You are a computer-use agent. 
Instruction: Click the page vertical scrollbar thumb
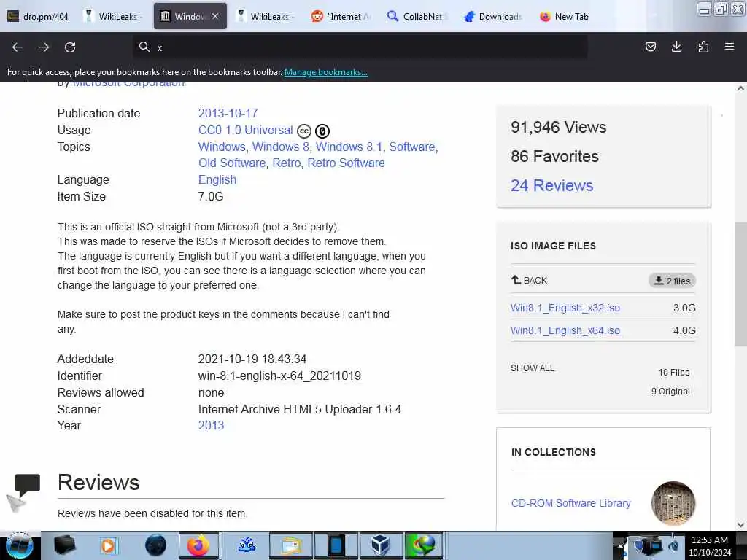(x=740, y=284)
